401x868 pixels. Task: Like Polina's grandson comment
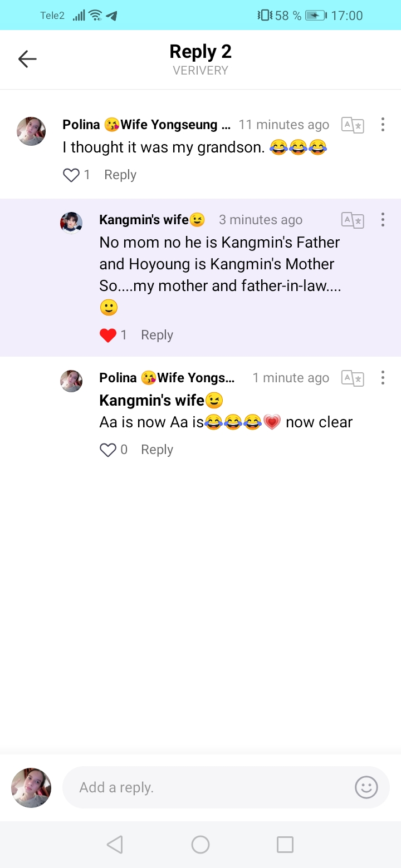point(71,175)
